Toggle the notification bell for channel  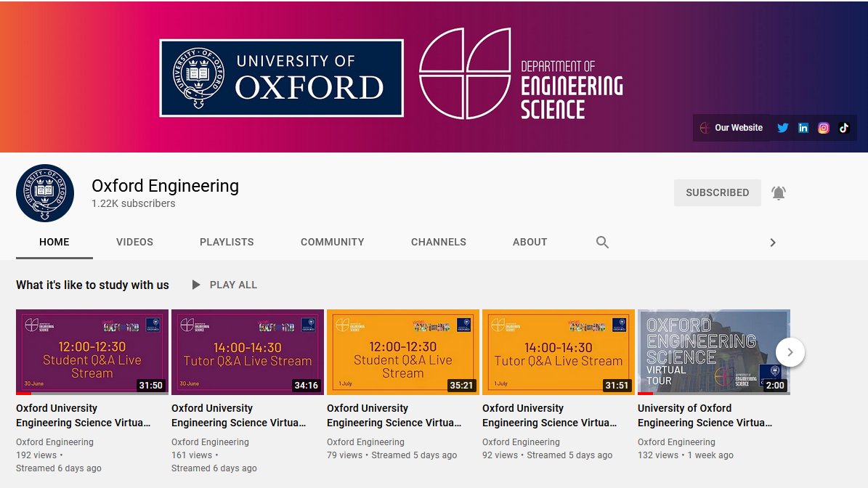(x=779, y=192)
